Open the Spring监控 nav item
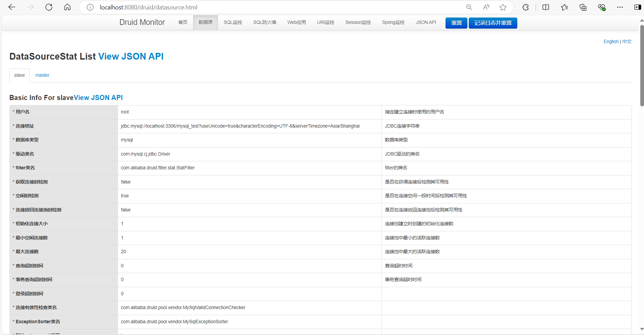Viewport: 644px width, 335px height. coord(393,22)
